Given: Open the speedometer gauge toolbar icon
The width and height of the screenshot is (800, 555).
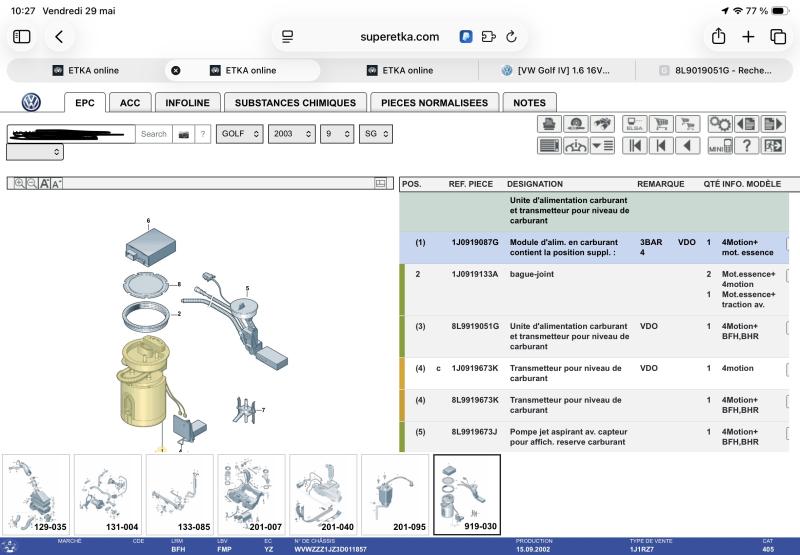Looking at the screenshot, I should click(x=576, y=124).
